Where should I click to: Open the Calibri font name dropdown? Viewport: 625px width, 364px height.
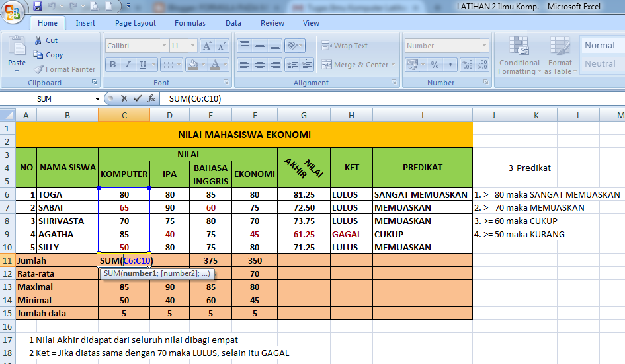pyautogui.click(x=164, y=46)
